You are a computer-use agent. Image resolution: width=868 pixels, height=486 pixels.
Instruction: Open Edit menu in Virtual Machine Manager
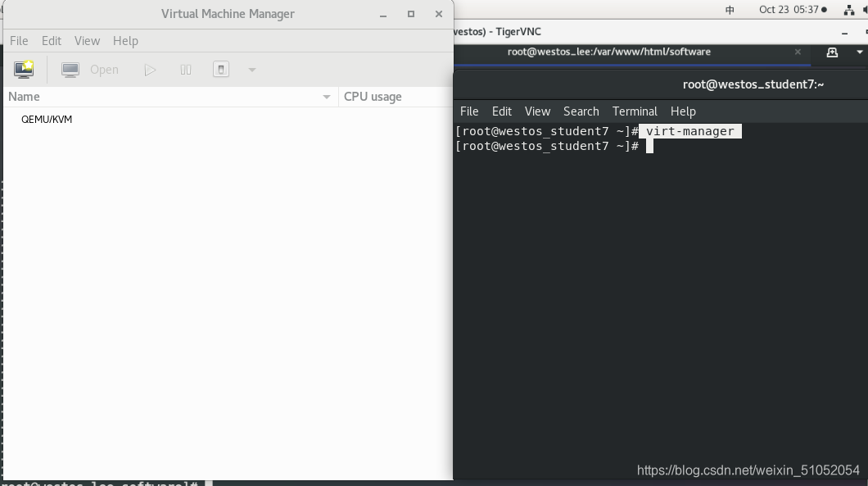(52, 41)
